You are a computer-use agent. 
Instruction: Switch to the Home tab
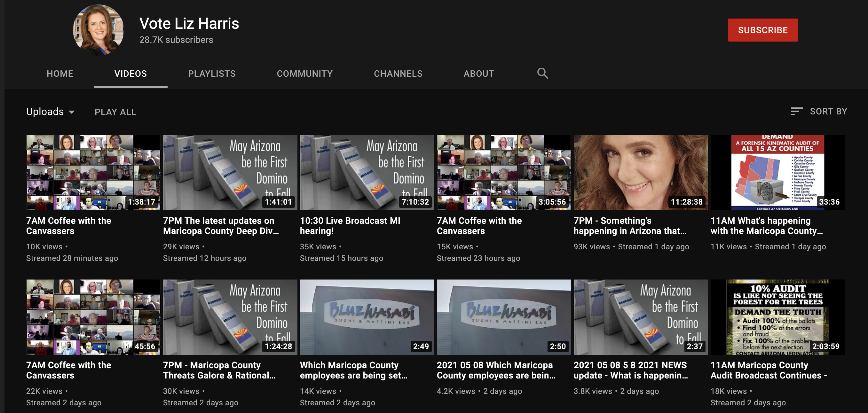point(60,74)
